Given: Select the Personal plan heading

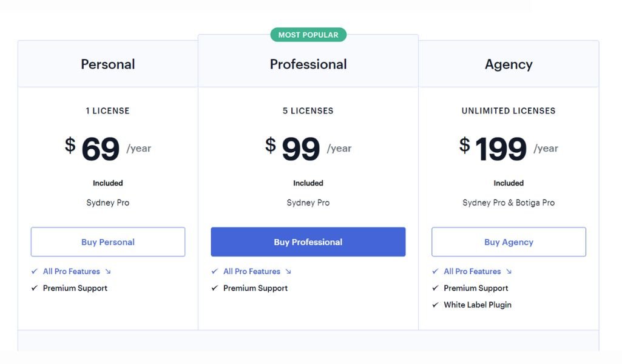Looking at the screenshot, I should [108, 64].
